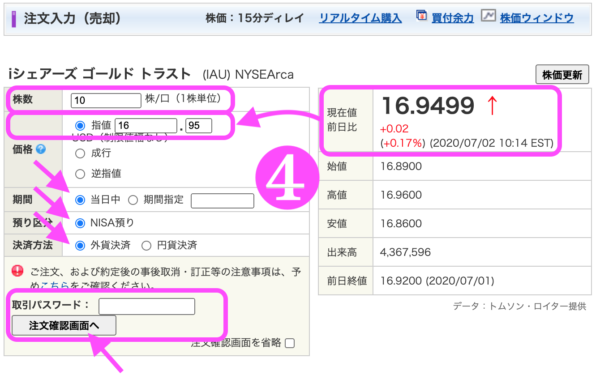Image resolution: width=600 pixels, height=383 pixels.
Task: Select the 成行 market order option
Action: [x=80, y=153]
